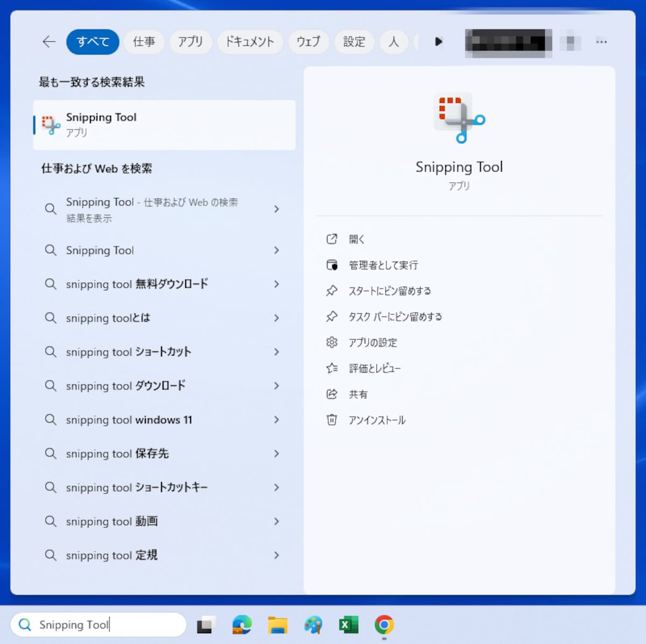Expand chevron for snipping tool ショートカットキー
This screenshot has width=646, height=644.
pyautogui.click(x=277, y=487)
